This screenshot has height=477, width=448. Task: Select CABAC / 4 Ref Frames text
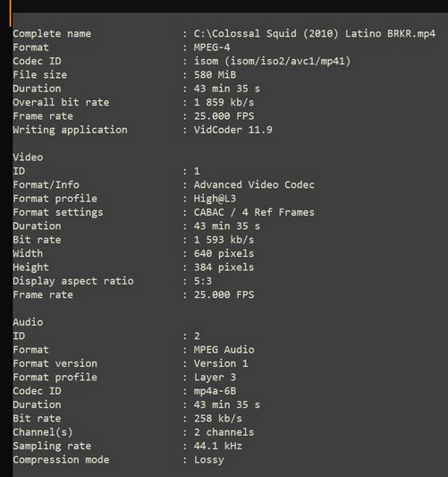[254, 212]
